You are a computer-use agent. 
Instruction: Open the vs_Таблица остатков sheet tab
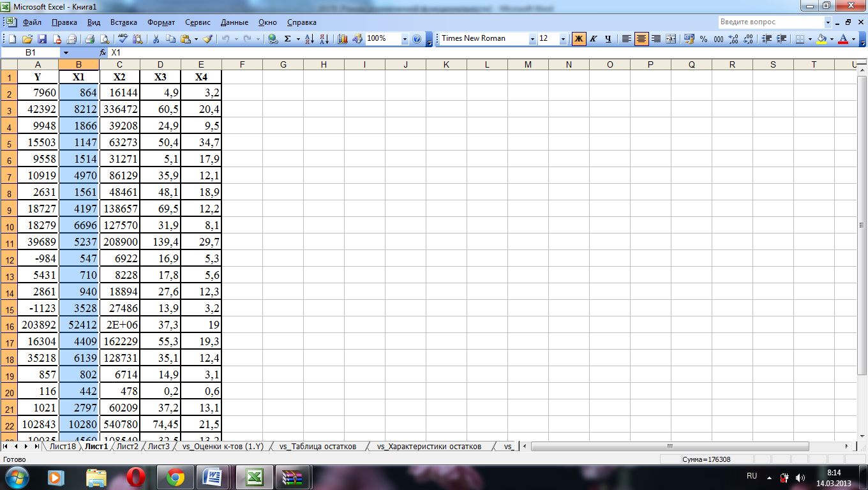pyautogui.click(x=318, y=447)
